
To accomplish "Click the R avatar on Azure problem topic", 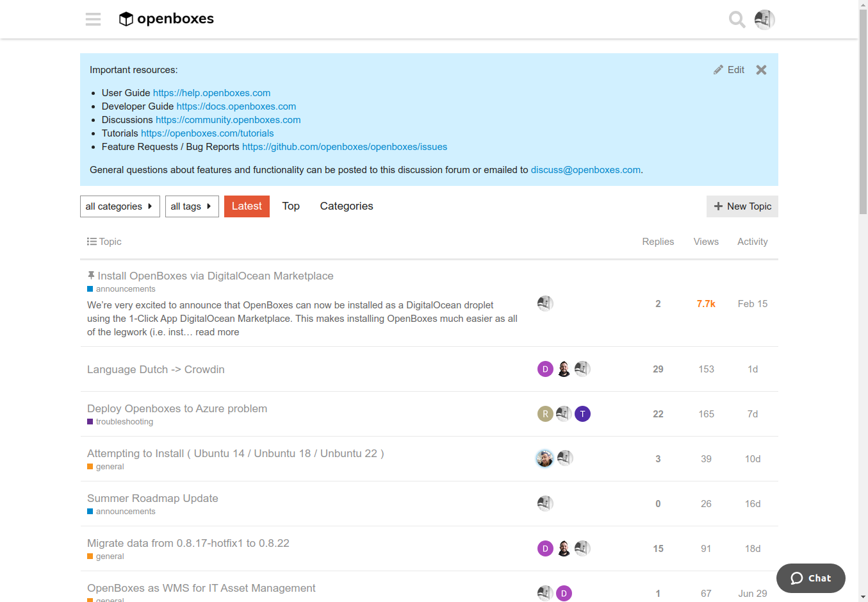I will (x=545, y=414).
